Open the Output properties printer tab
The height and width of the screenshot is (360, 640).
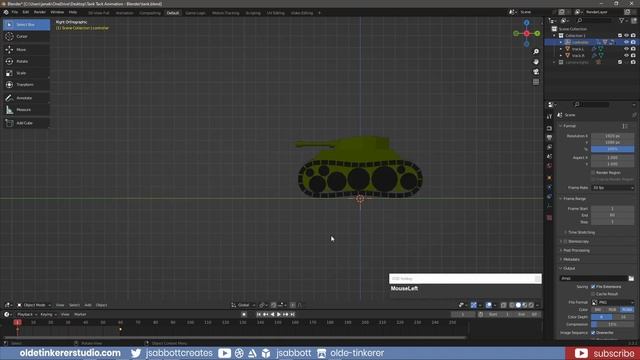coord(549,138)
